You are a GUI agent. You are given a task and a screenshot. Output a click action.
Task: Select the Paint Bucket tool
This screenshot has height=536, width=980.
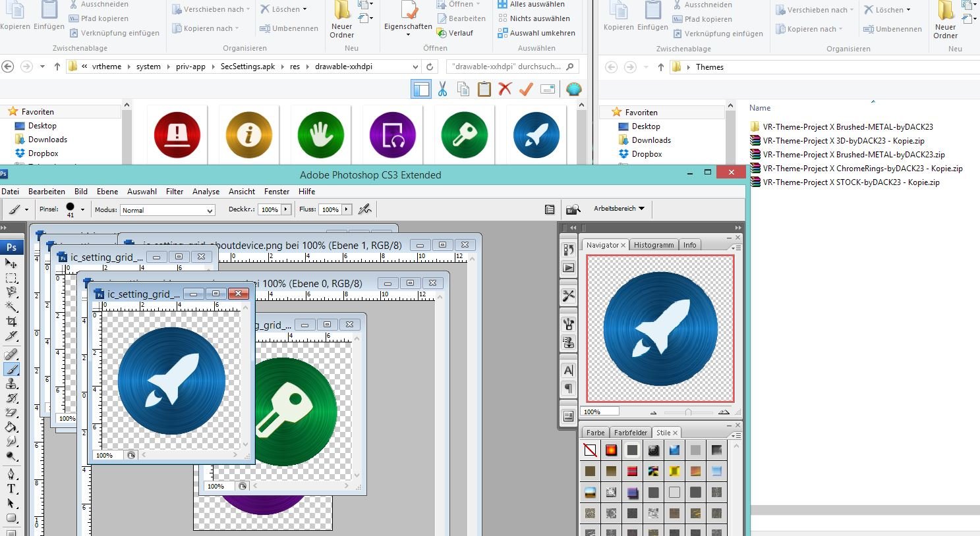(11, 427)
